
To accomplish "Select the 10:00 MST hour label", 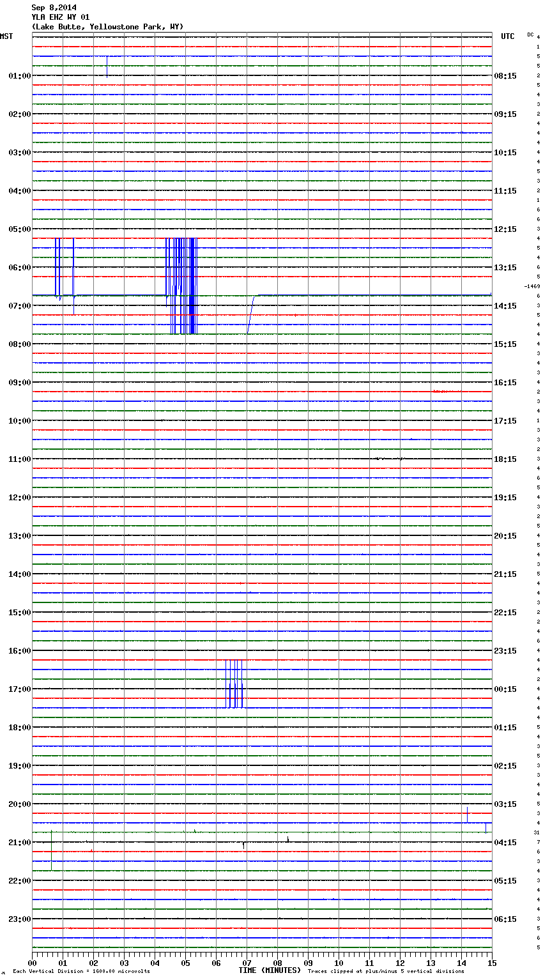I will coord(20,421).
